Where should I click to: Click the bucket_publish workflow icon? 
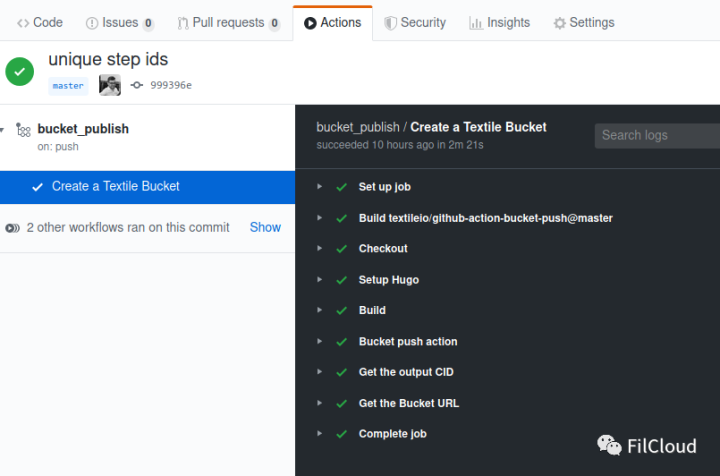pyautogui.click(x=23, y=130)
